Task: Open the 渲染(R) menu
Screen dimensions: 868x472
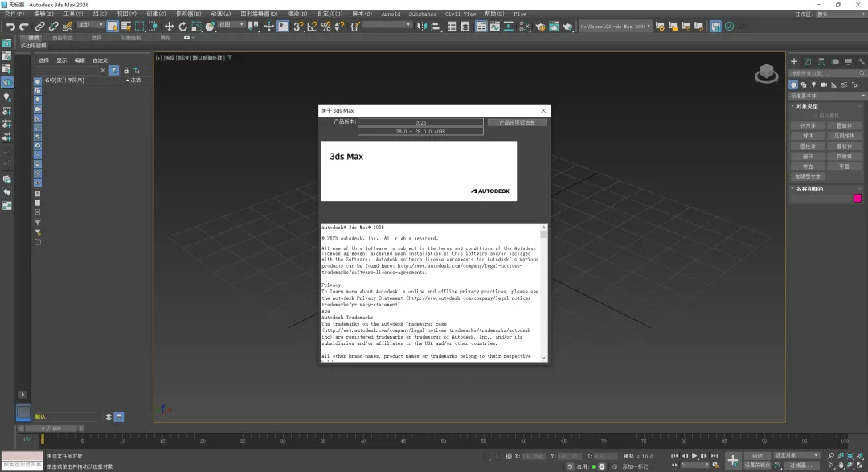Action: 297,14
